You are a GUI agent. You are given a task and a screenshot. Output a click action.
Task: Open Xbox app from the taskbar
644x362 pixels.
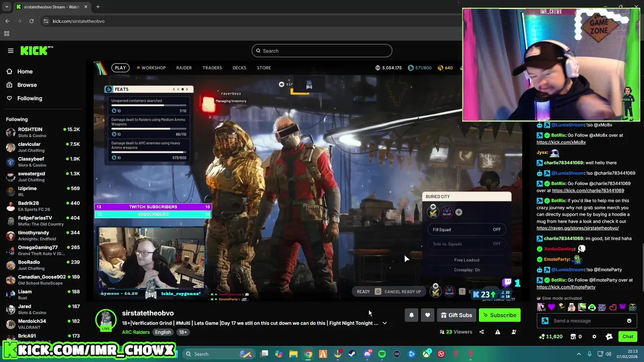click(x=427, y=354)
